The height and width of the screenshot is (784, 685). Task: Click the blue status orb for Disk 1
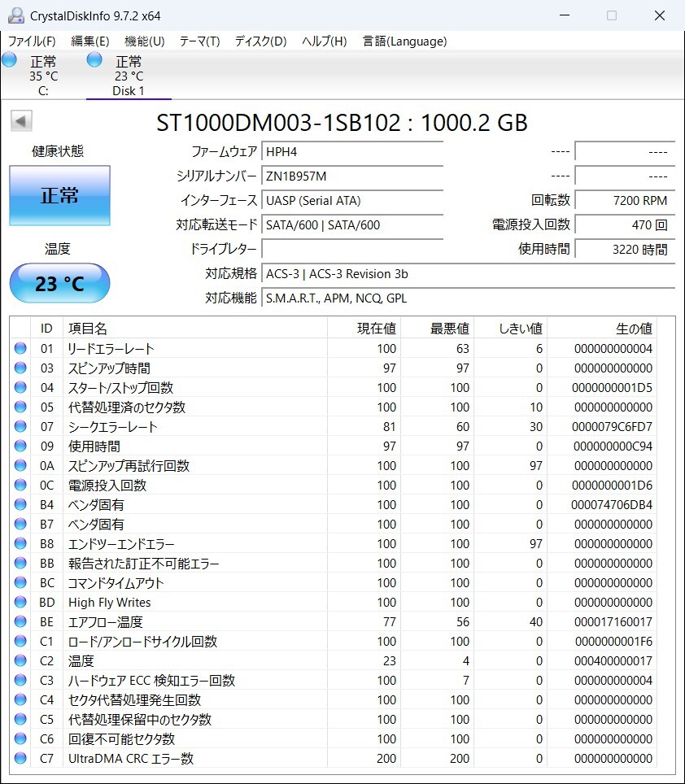pyautogui.click(x=94, y=59)
